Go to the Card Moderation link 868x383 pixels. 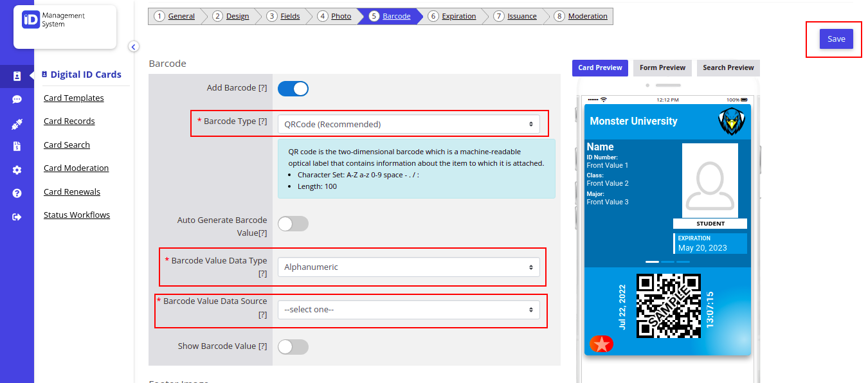76,168
